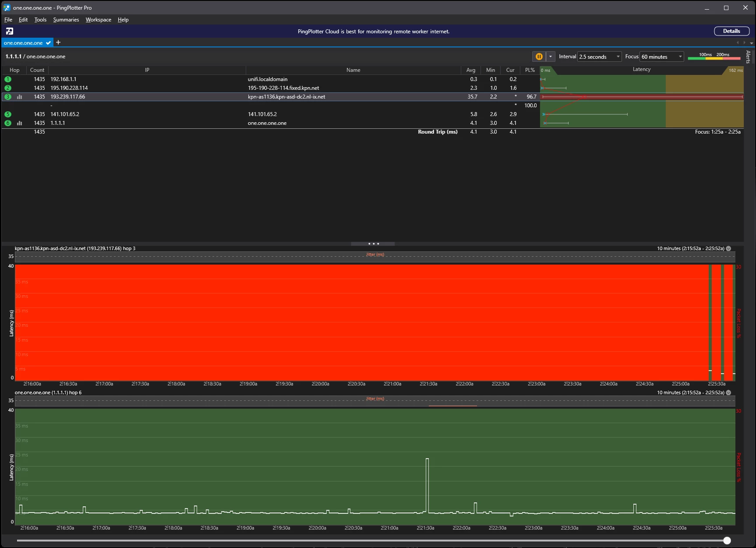The image size is (756, 548).
Task: Open the Summaries menu
Action: point(66,20)
